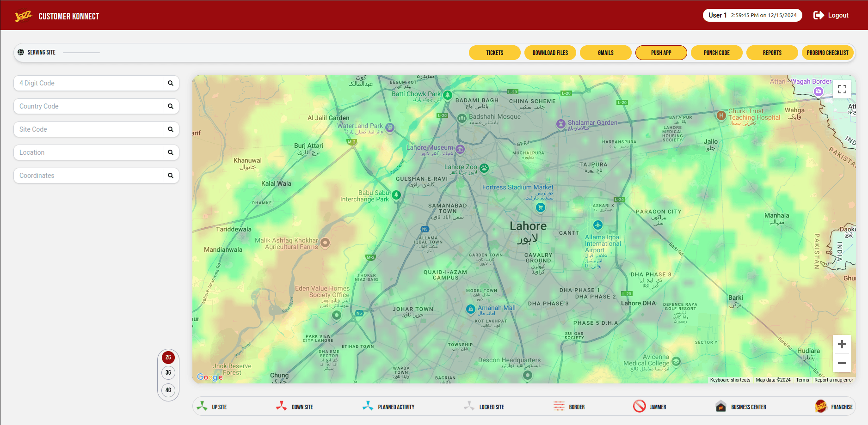Click Ghurki Trust Hospital marker
Image resolution: width=868 pixels, height=425 pixels.
tap(721, 115)
